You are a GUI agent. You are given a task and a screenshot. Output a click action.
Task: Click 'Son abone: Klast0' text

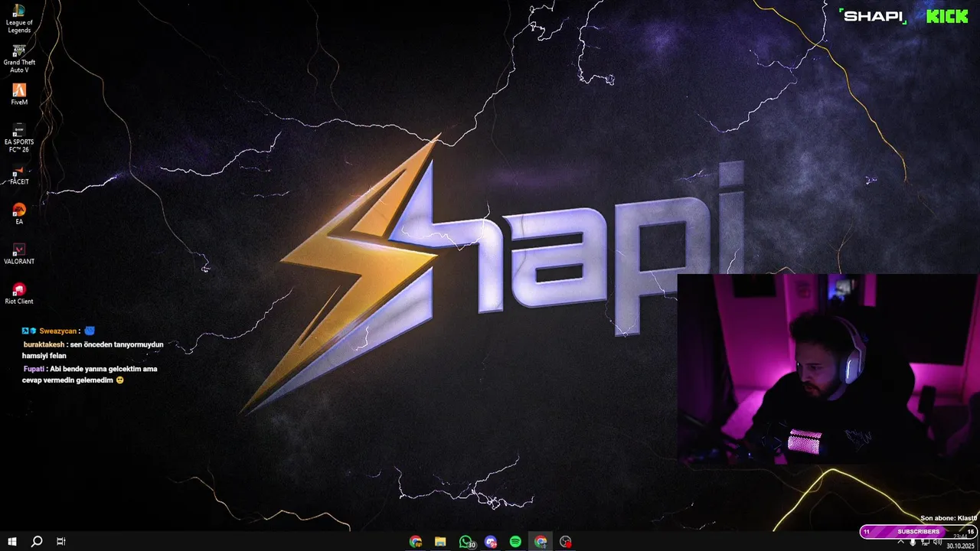tap(949, 518)
